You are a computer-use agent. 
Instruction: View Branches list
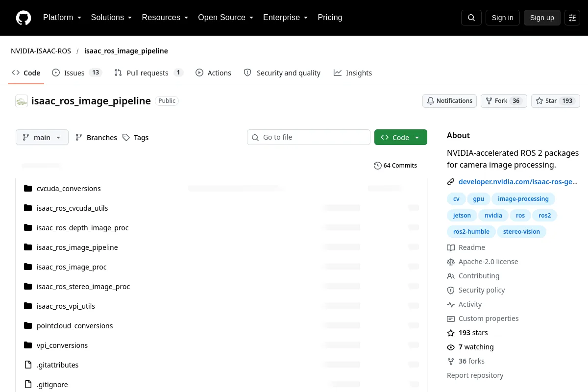pyautogui.click(x=96, y=138)
